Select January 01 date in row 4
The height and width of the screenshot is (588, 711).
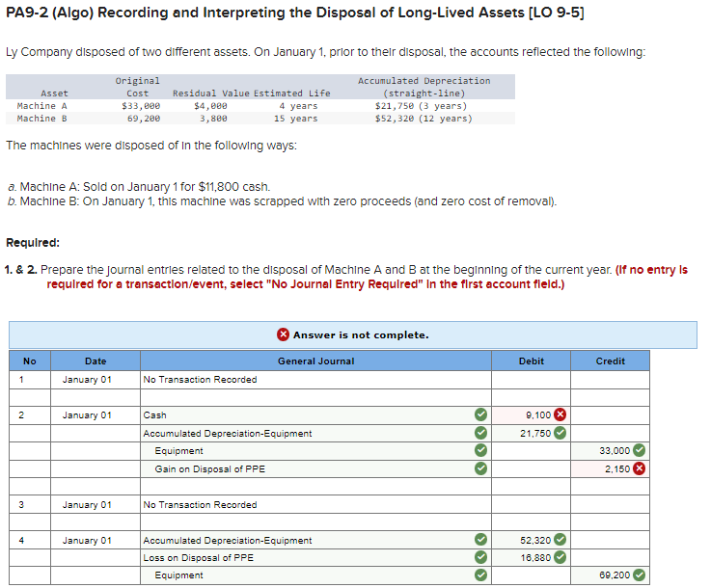(x=87, y=541)
